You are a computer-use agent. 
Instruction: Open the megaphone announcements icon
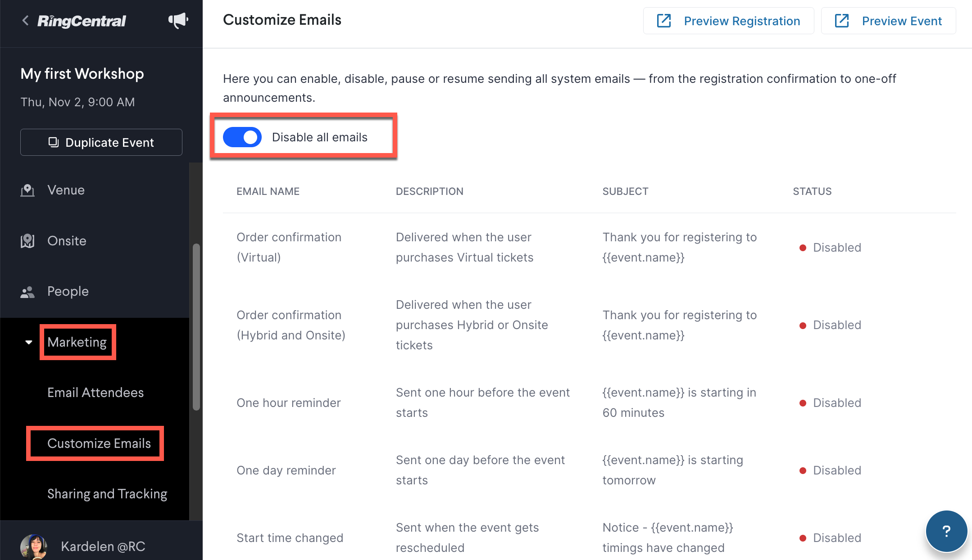tap(178, 21)
